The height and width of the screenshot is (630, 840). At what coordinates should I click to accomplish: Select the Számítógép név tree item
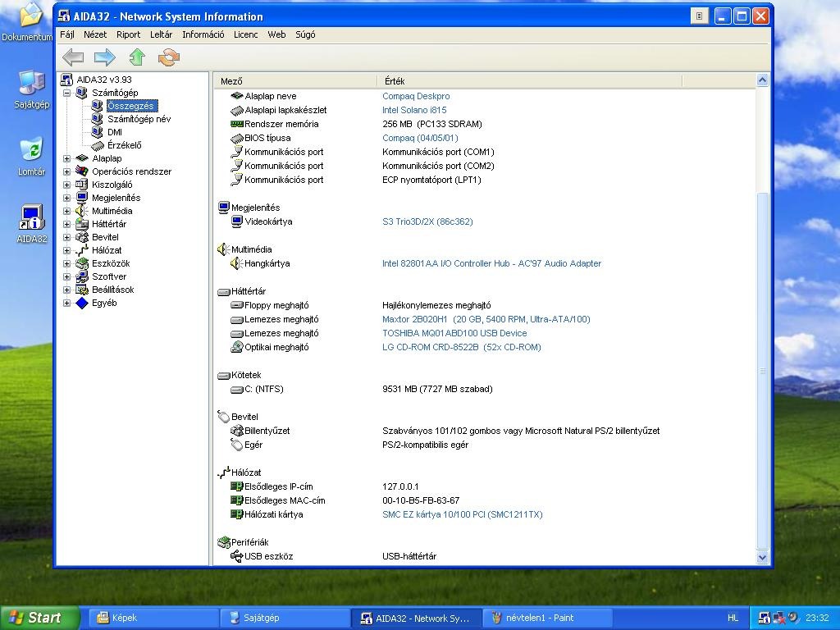(x=139, y=119)
